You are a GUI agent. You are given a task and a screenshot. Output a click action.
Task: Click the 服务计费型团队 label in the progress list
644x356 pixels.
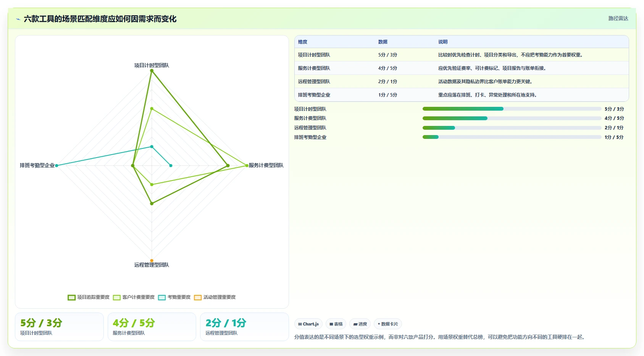[x=310, y=118]
